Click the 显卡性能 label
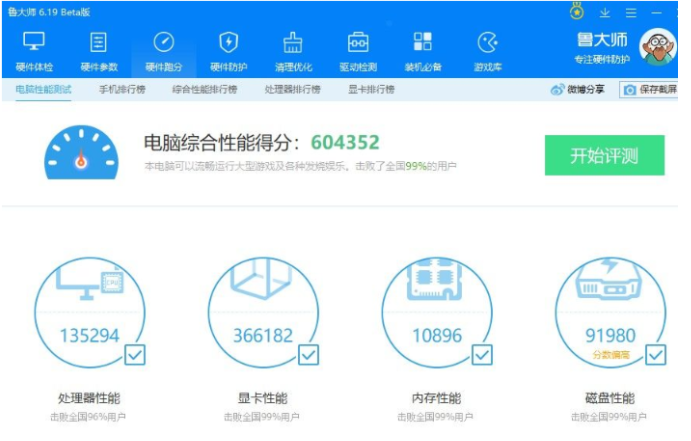Image resolution: width=691 pixels, height=441 pixels. 263,398
